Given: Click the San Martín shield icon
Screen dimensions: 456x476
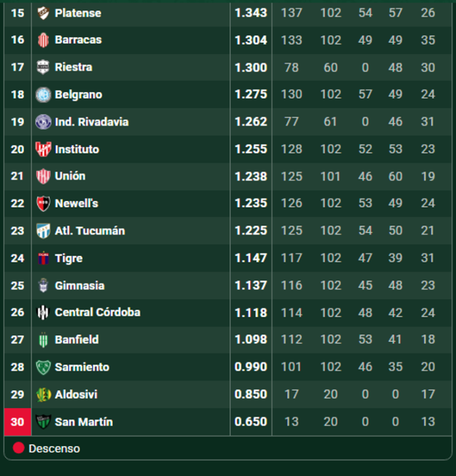Looking at the screenshot, I should pyautogui.click(x=43, y=422).
